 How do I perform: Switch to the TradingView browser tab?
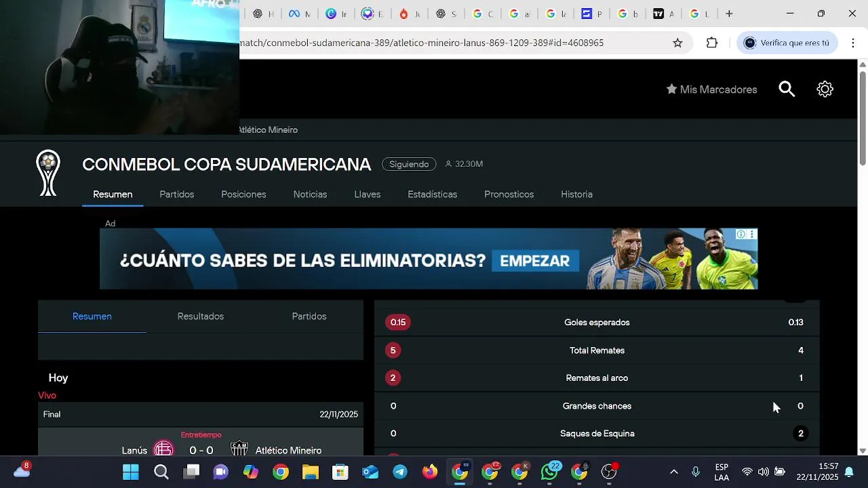click(663, 14)
